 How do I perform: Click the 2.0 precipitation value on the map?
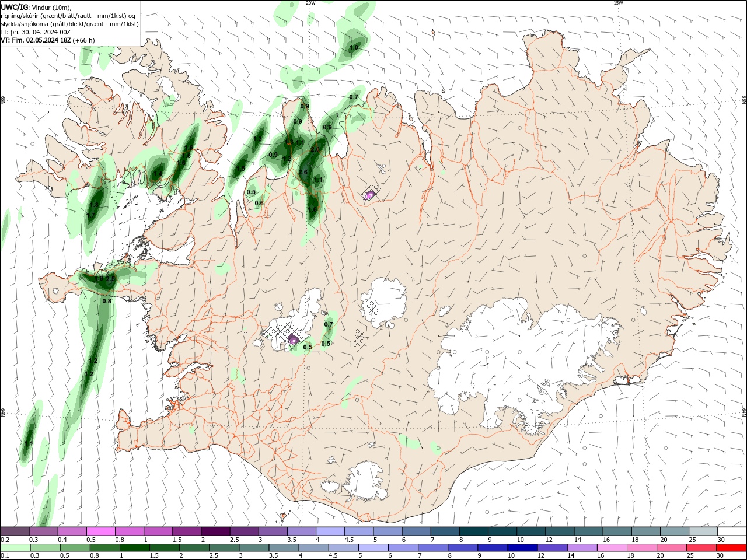(x=316, y=150)
